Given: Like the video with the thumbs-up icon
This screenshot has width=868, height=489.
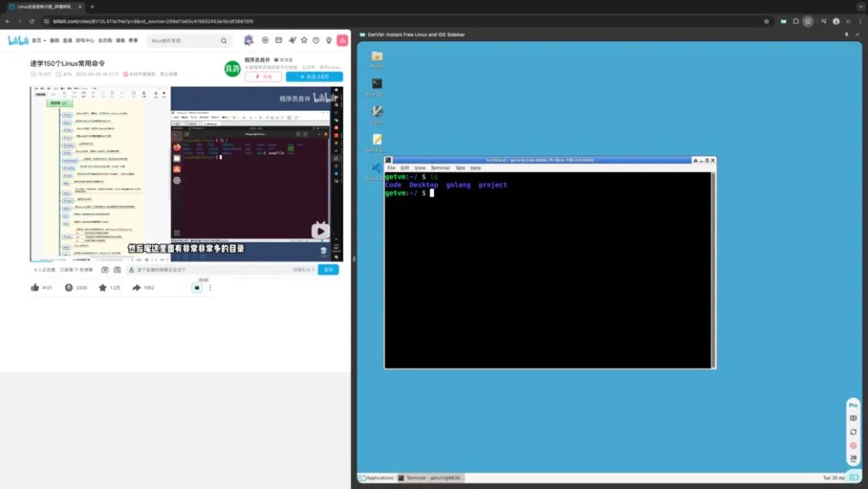Looking at the screenshot, I should [x=35, y=287].
